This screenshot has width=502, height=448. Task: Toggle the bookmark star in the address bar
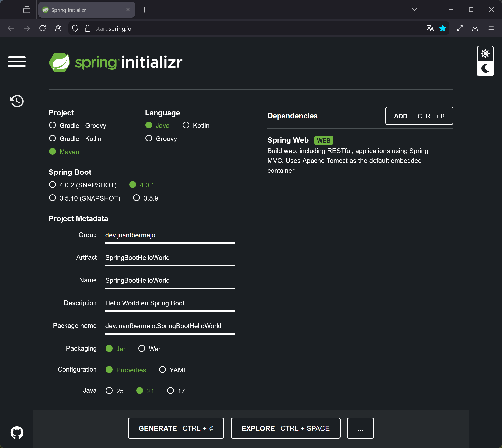[x=443, y=28]
